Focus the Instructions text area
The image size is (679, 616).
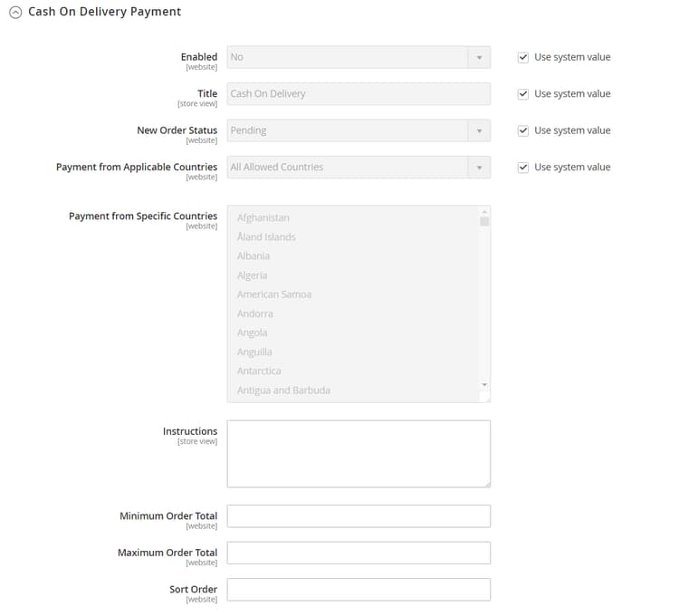(359, 454)
